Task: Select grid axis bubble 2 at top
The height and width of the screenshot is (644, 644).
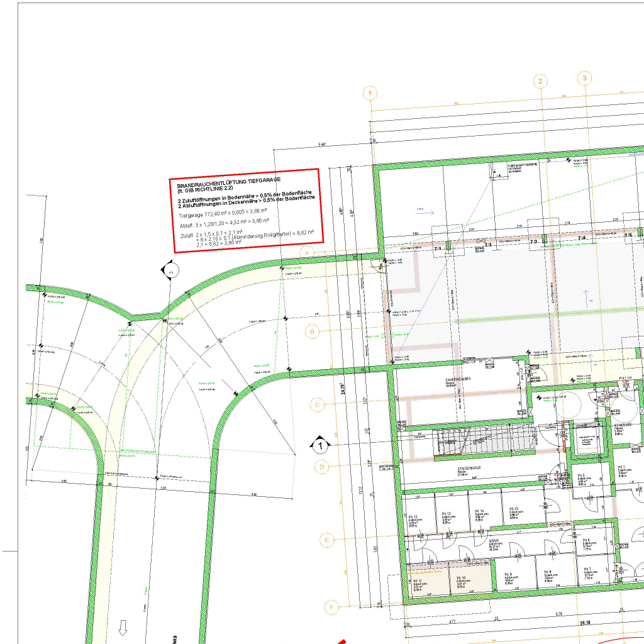Action: coord(540,81)
